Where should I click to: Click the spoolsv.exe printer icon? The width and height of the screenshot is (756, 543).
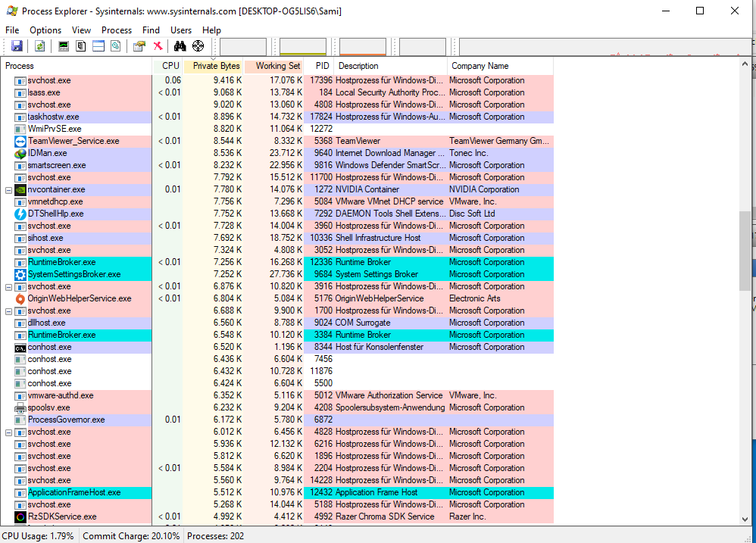tap(20, 407)
